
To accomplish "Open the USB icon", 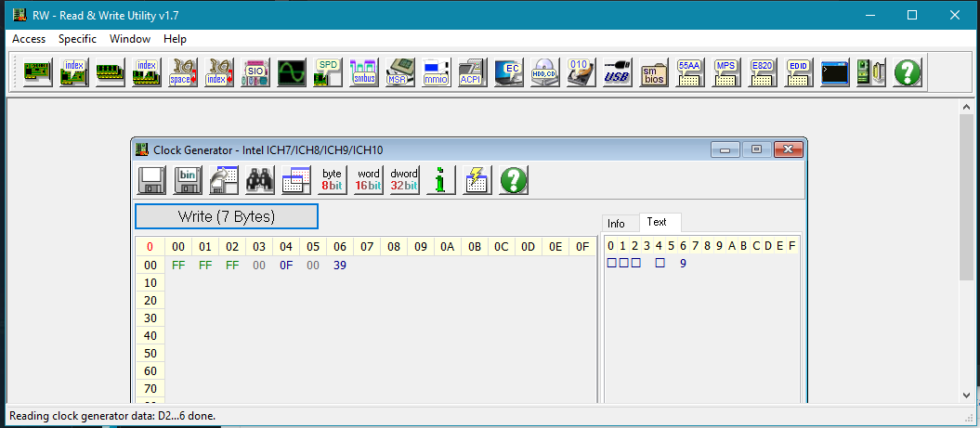I will coord(618,72).
